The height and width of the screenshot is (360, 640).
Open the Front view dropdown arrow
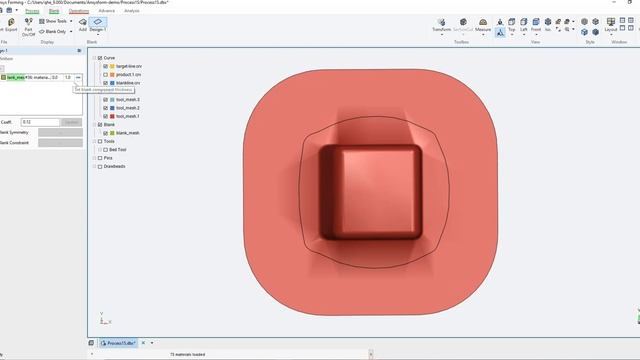point(536,35)
